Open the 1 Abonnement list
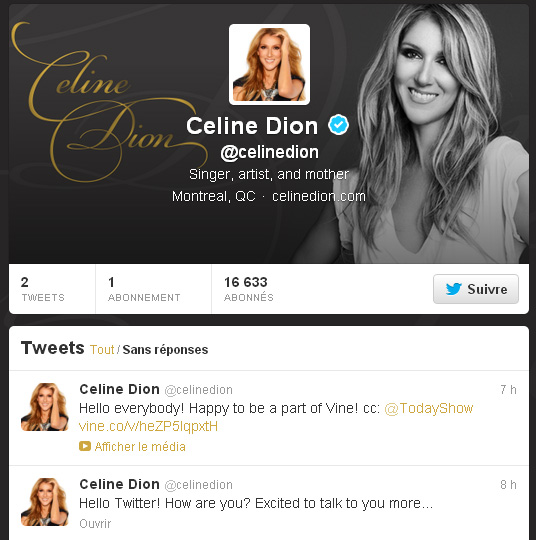536x540 pixels. coord(144,289)
